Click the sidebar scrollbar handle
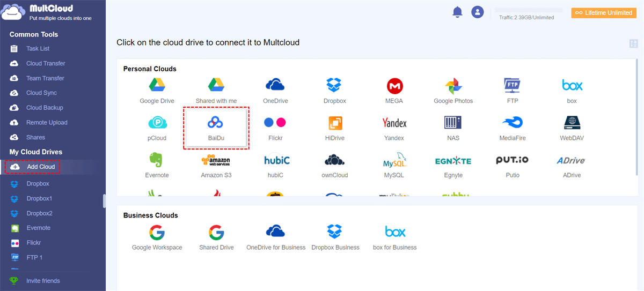 104,200
